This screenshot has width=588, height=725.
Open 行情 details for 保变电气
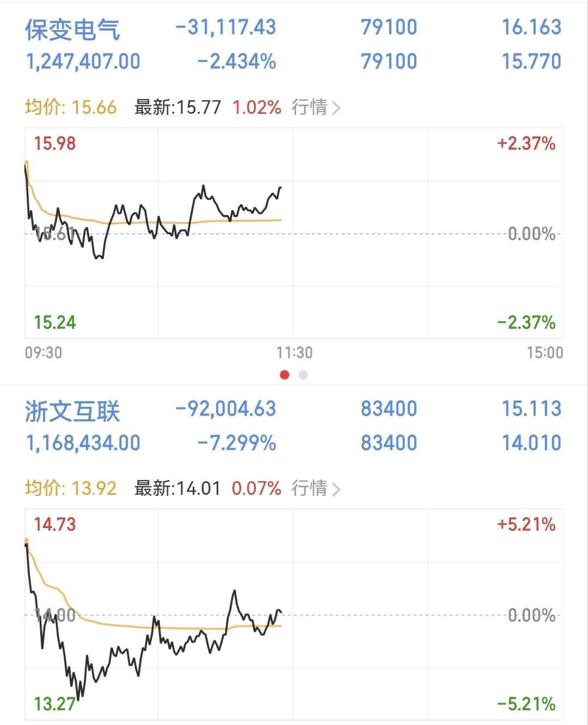[315, 107]
